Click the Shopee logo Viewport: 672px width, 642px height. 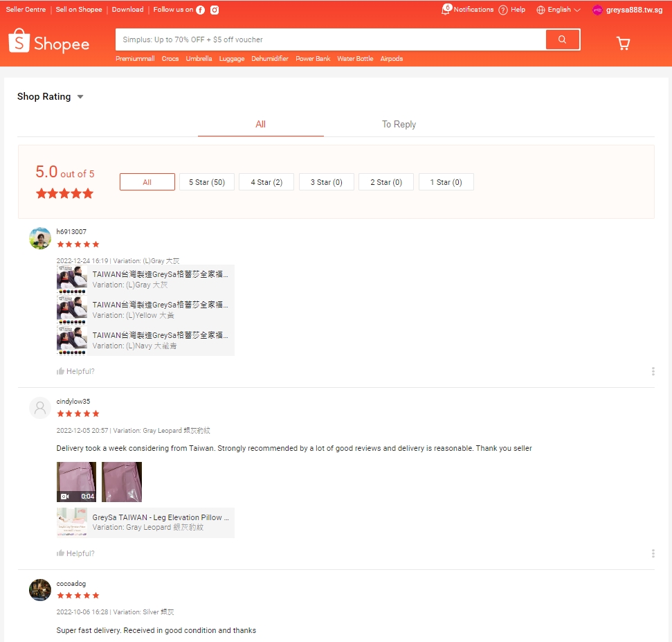tap(49, 43)
